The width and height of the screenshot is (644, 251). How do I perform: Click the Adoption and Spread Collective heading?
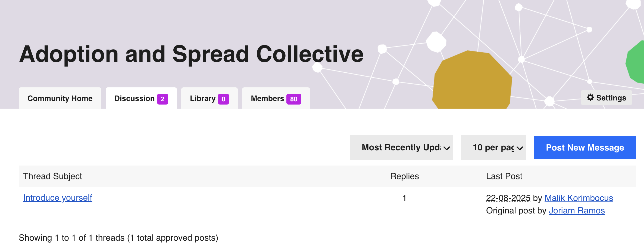(191, 54)
